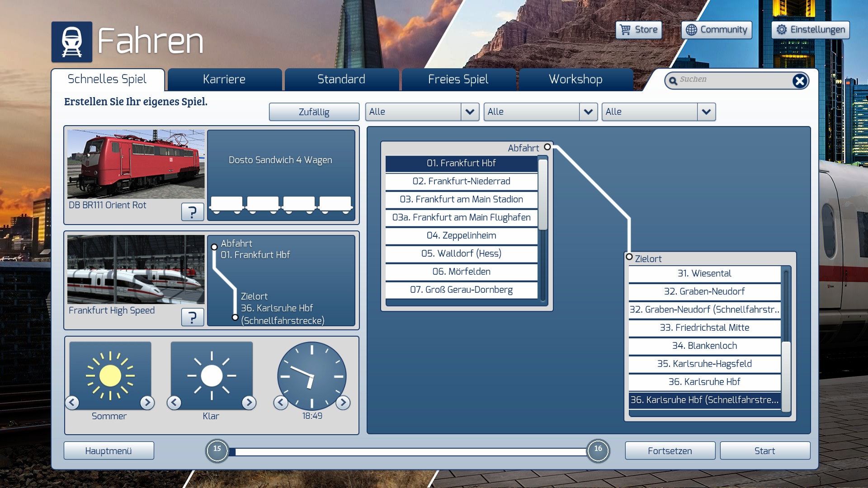The image size is (868, 488).
Task: Click previous weather arrow beside Klar
Action: (174, 402)
